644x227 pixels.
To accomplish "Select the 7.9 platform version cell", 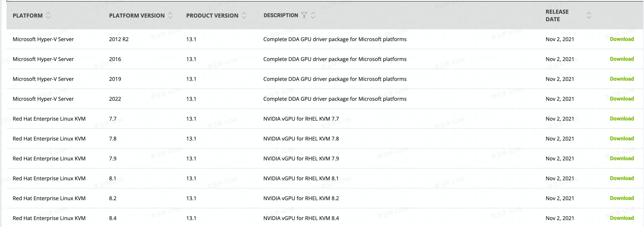I will click(x=113, y=159).
